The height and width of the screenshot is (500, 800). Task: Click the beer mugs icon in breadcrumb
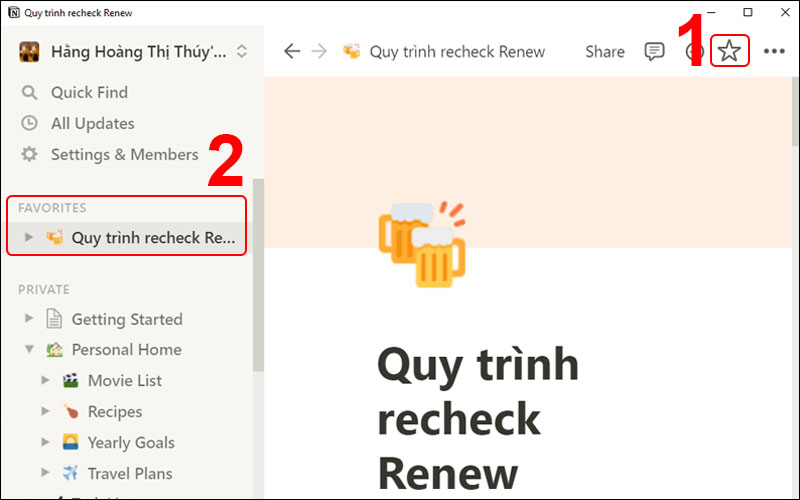(352, 51)
